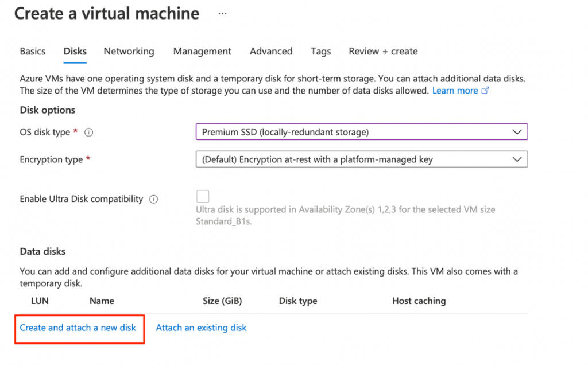Open the Management tab
Image resolution: width=588 pixels, height=366 pixels.
[202, 51]
